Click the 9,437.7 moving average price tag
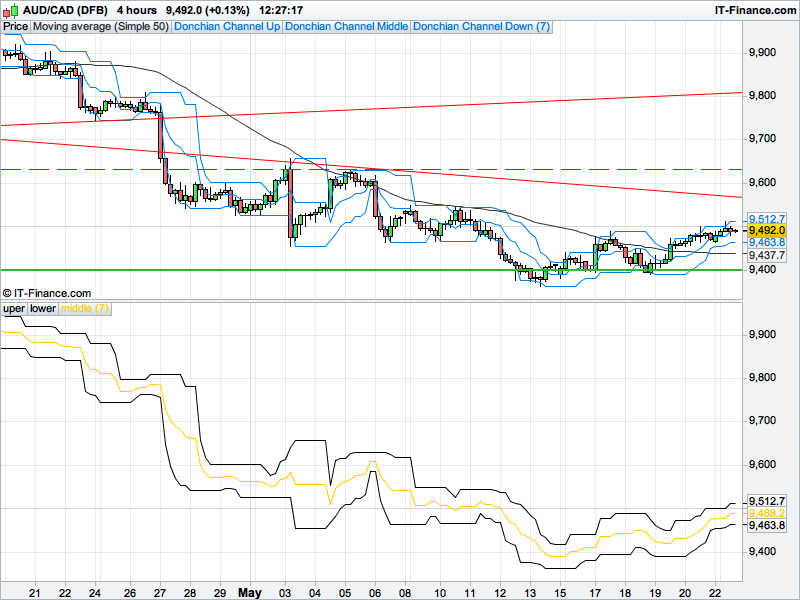800x600 pixels. tap(765, 255)
